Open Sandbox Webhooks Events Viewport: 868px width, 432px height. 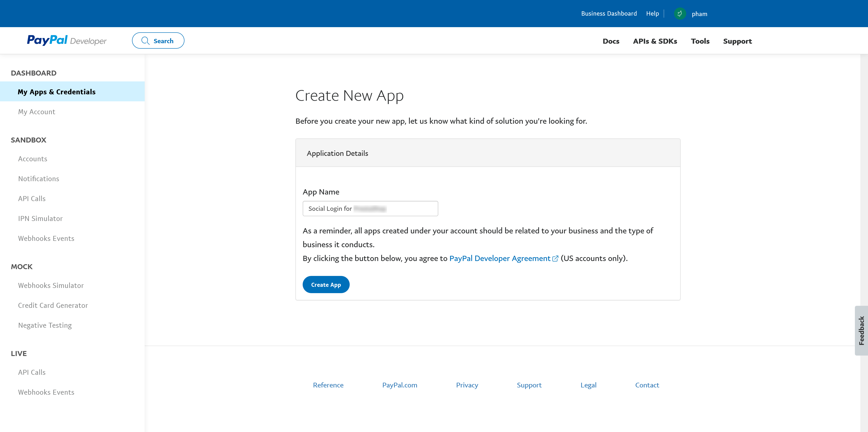click(46, 238)
